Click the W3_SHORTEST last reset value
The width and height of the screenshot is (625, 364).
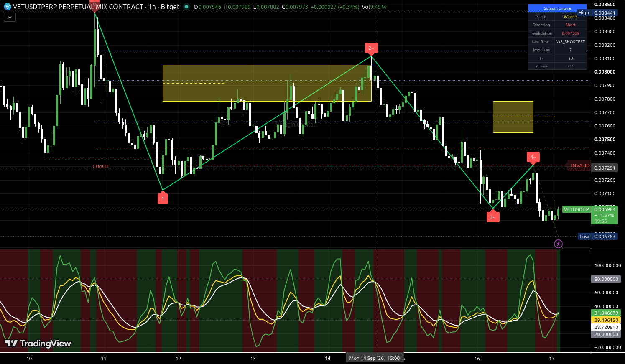(571, 42)
